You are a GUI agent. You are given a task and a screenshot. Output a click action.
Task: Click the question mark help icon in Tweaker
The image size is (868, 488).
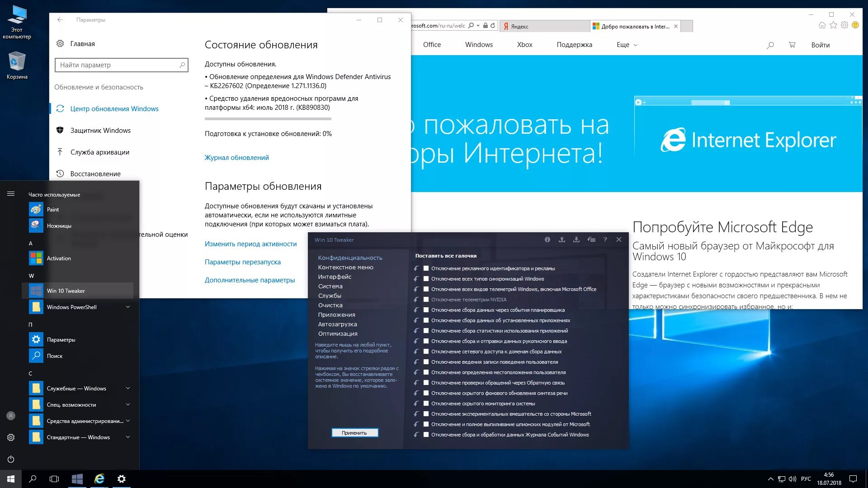pyautogui.click(x=605, y=239)
